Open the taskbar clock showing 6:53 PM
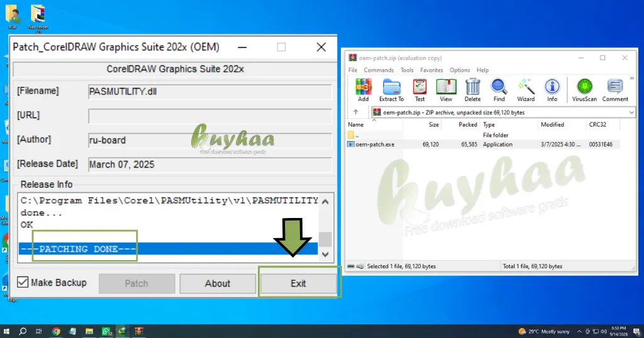644x338 pixels. 619,332
